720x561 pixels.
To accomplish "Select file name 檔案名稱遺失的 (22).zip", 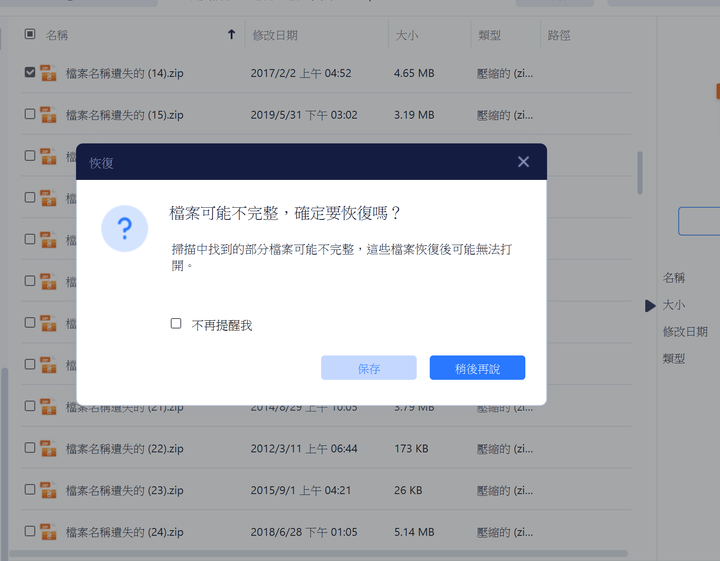I will [124, 449].
